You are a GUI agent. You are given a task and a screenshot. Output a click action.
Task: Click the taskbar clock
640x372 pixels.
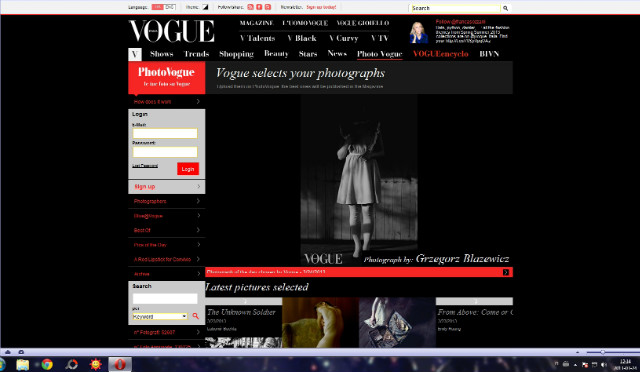pyautogui.click(x=625, y=364)
